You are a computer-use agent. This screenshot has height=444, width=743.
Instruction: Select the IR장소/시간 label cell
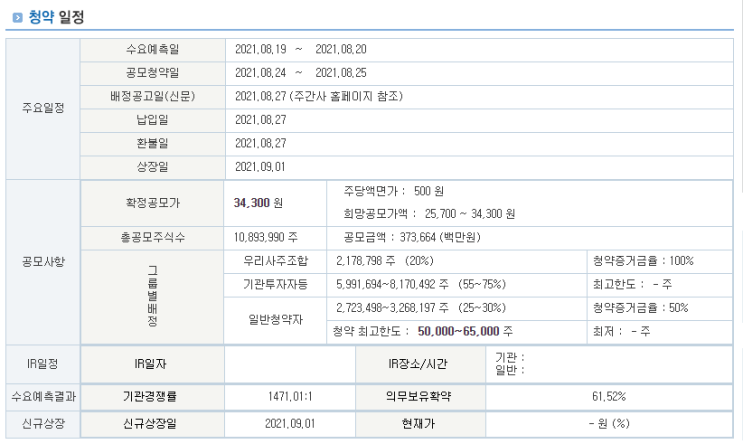pyautogui.click(x=421, y=364)
